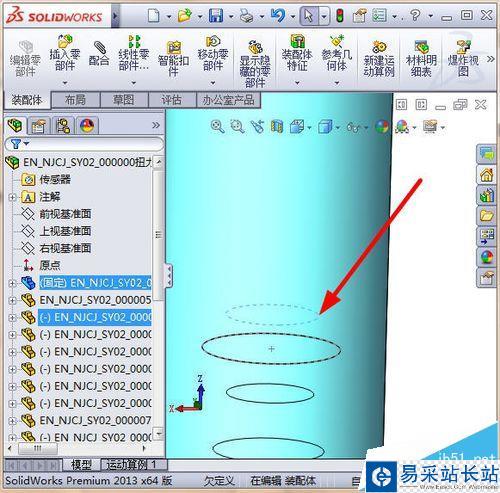Select 右视基准面 plane
The height and width of the screenshot is (493, 500).
tap(65, 248)
